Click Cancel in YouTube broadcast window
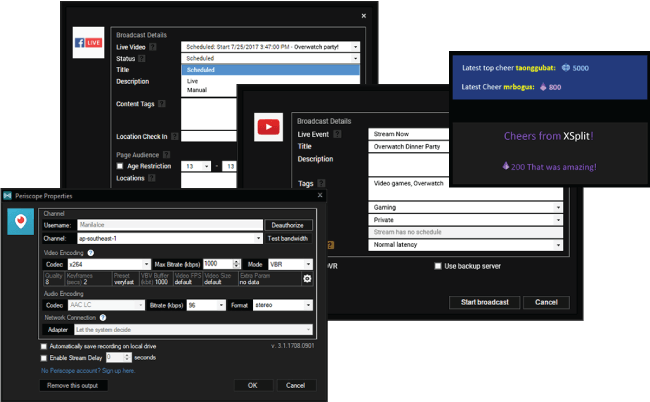The height and width of the screenshot is (402, 650). (x=546, y=302)
